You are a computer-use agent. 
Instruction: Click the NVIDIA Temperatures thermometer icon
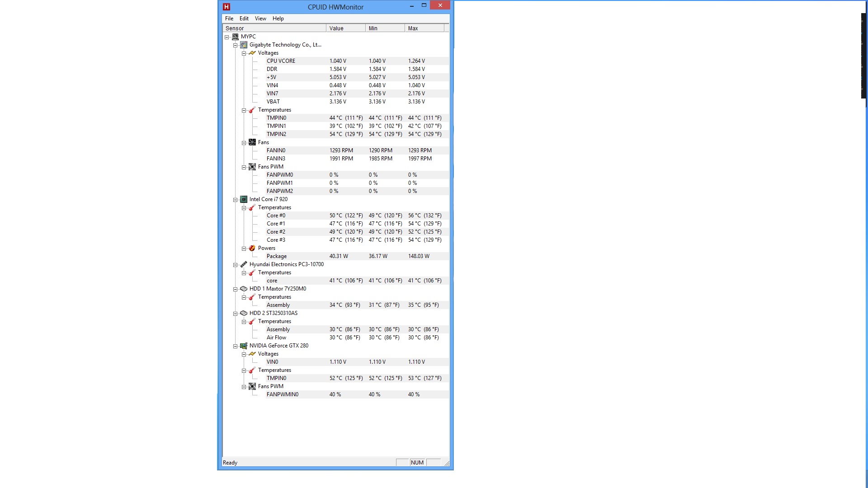pyautogui.click(x=252, y=370)
